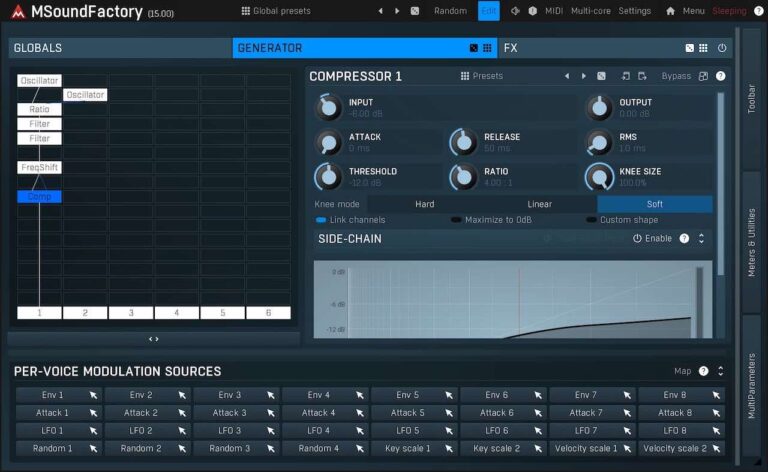
Task: Click the home icon in top bar
Action: pos(670,11)
